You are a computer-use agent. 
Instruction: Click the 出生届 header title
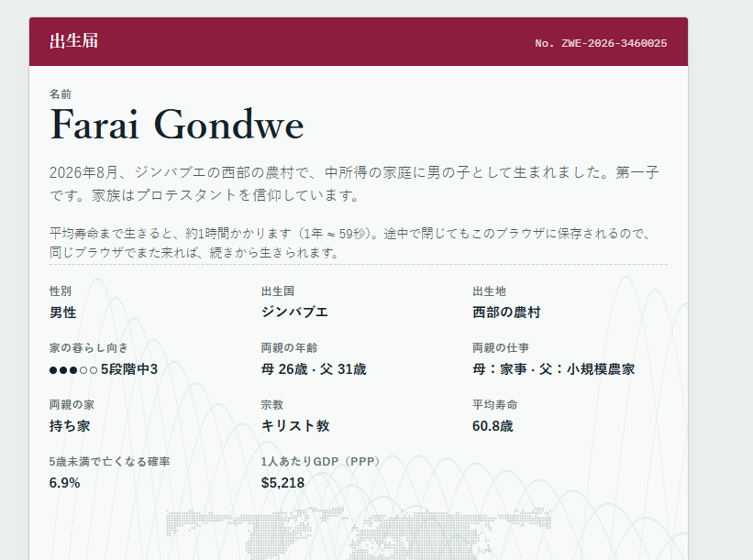click(x=74, y=41)
